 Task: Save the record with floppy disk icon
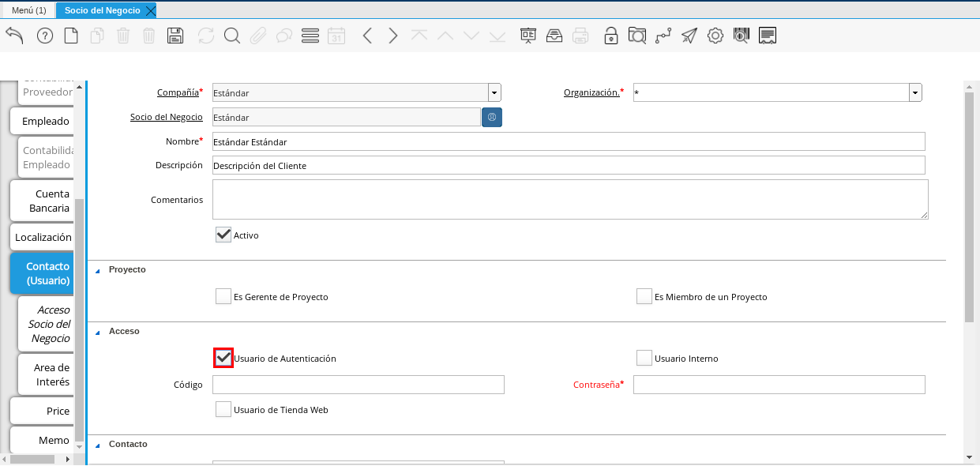pos(175,36)
